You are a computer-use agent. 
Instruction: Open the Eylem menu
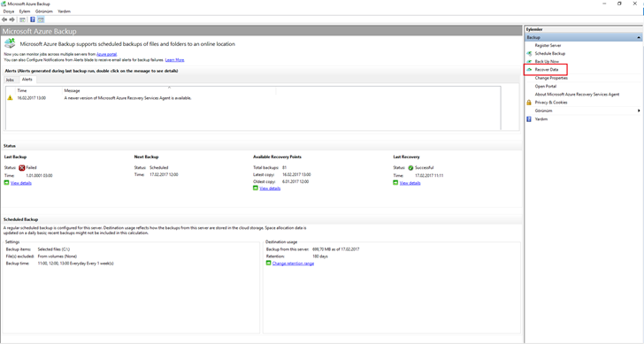point(25,11)
